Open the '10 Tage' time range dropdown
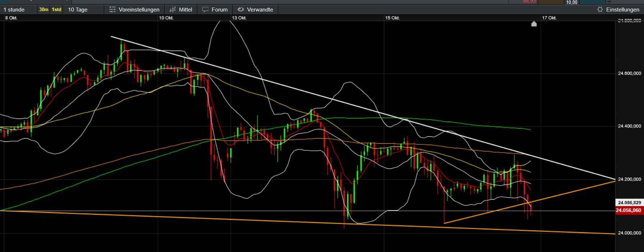 78,10
